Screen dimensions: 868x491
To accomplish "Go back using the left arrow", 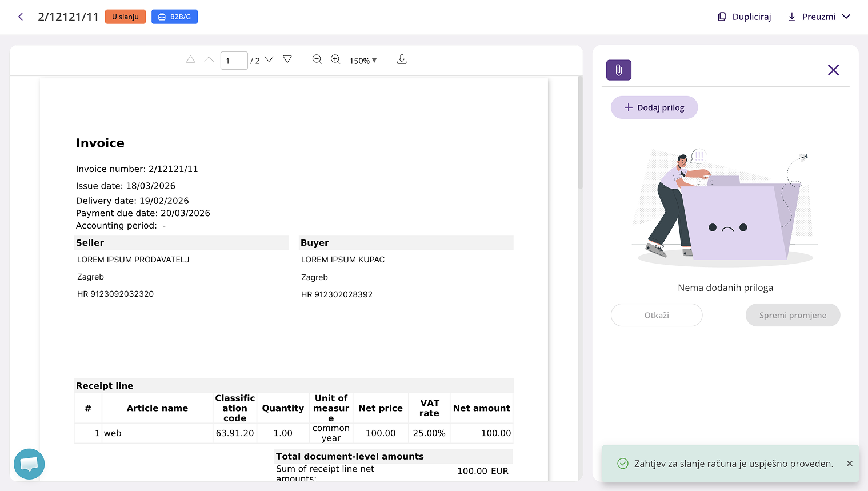I will tap(21, 17).
